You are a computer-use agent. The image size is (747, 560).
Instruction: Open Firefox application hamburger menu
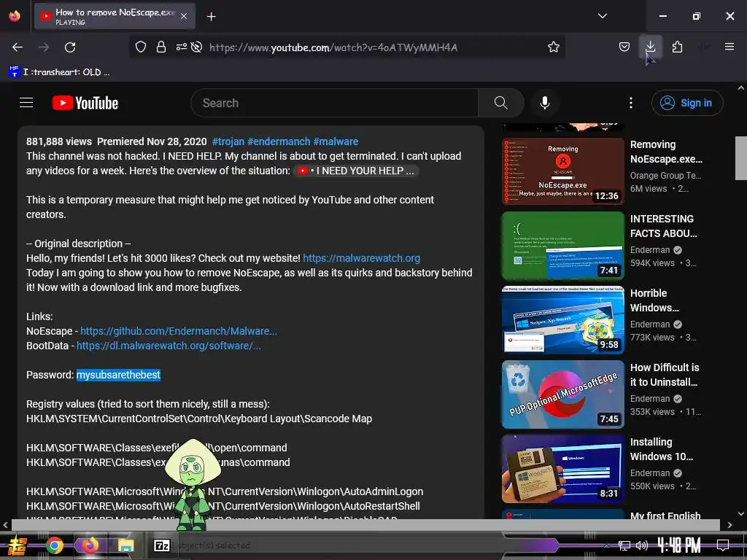click(x=729, y=47)
